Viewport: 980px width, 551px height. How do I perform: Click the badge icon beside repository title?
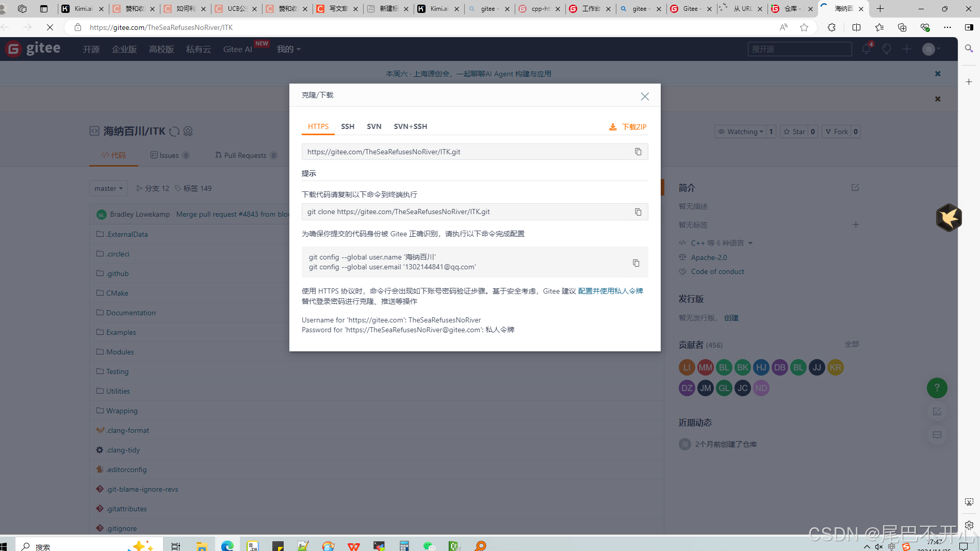click(188, 132)
